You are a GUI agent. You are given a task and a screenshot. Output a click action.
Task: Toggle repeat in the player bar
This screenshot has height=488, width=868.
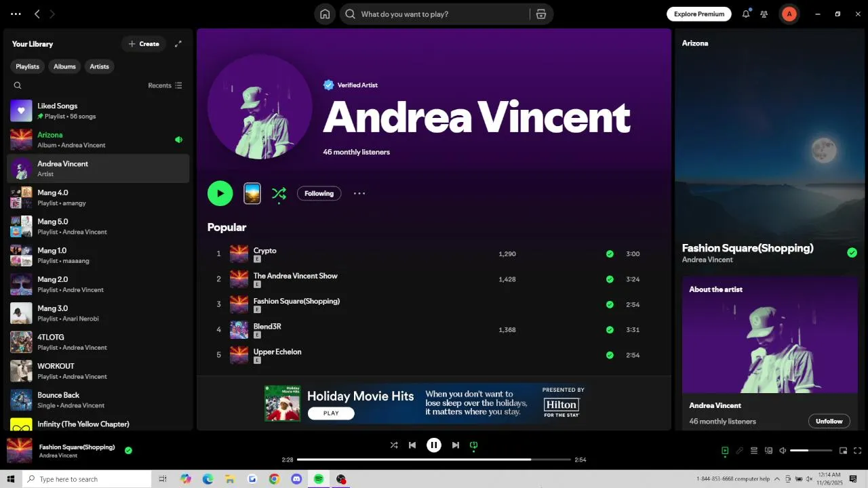(474, 445)
